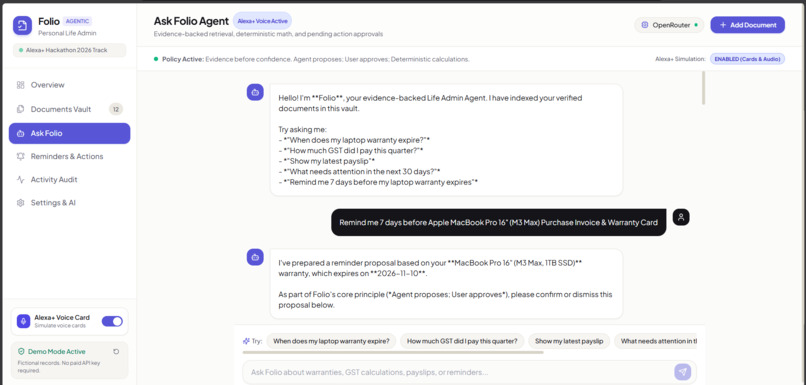Viewport: 806px width, 385px height.
Task: Click the Add Document button
Action: [x=747, y=25]
